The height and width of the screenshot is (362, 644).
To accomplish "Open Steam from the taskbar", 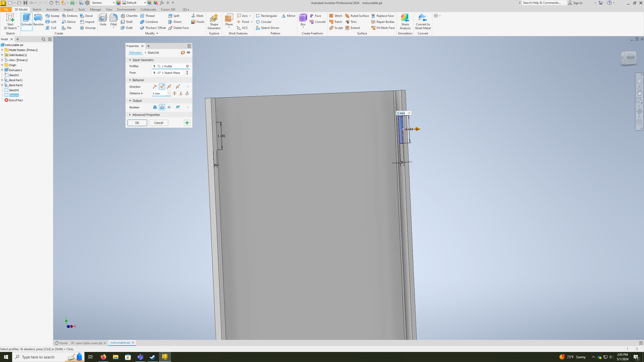I will point(153,357).
